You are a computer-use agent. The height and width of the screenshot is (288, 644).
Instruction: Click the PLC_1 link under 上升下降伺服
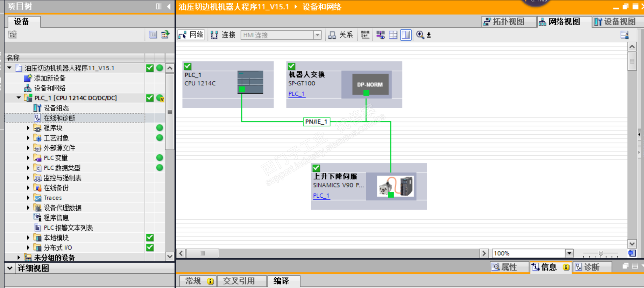(x=321, y=196)
